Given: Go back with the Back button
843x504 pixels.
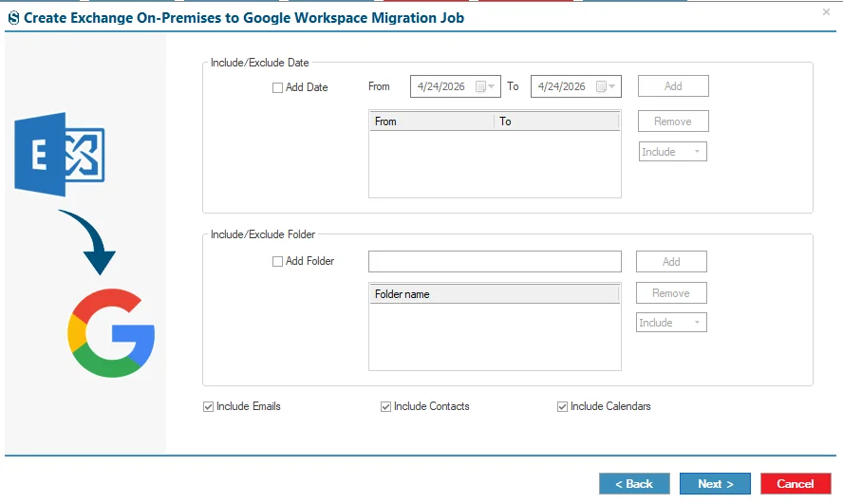Looking at the screenshot, I should (x=634, y=483).
